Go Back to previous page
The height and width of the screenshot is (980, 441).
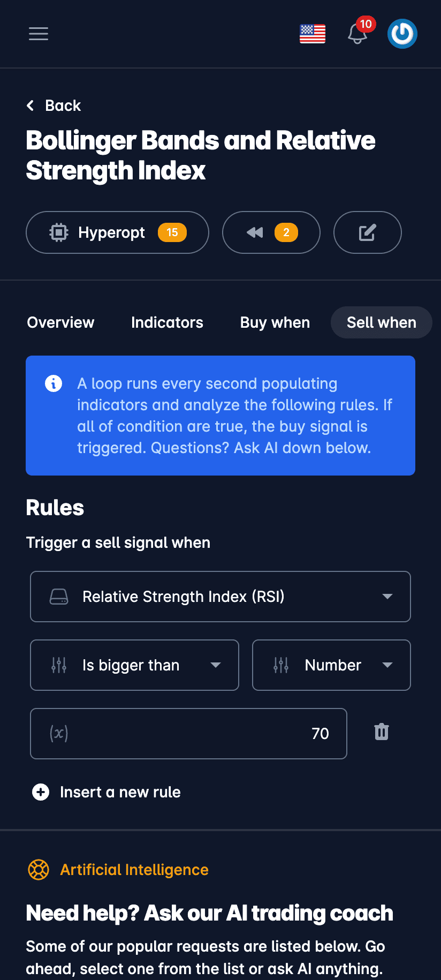click(x=54, y=105)
